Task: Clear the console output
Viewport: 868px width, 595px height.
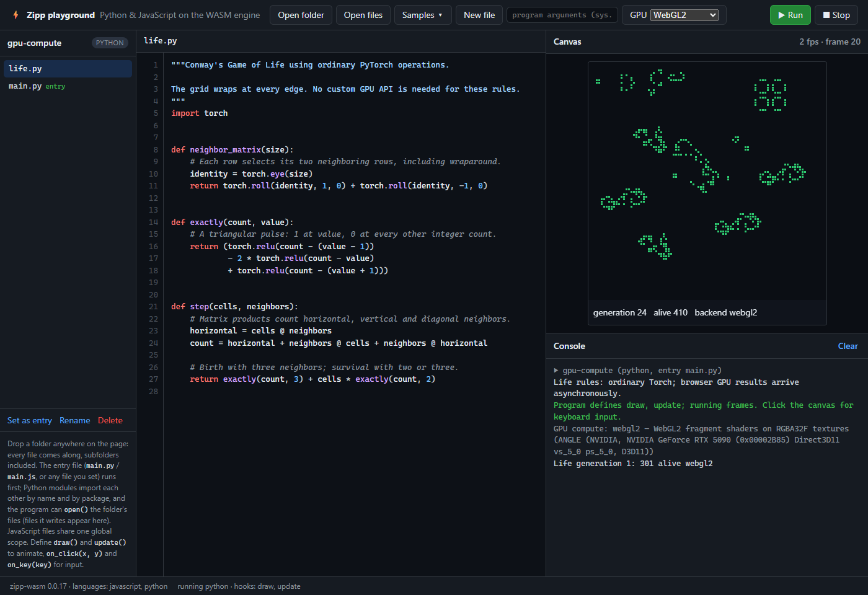Action: coord(848,346)
